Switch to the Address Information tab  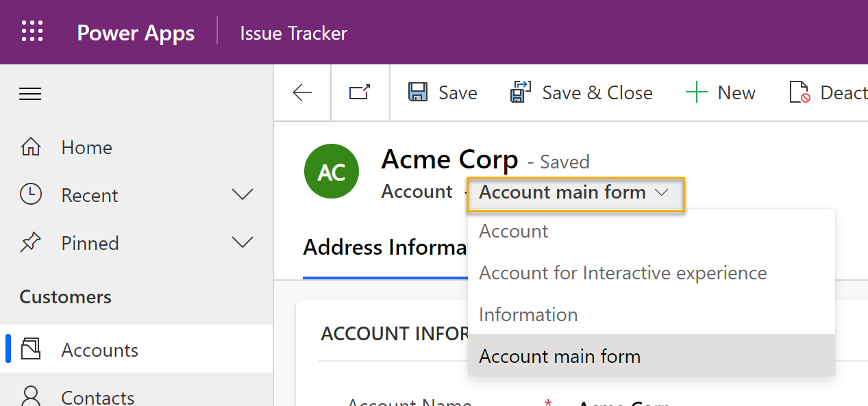coord(385,247)
